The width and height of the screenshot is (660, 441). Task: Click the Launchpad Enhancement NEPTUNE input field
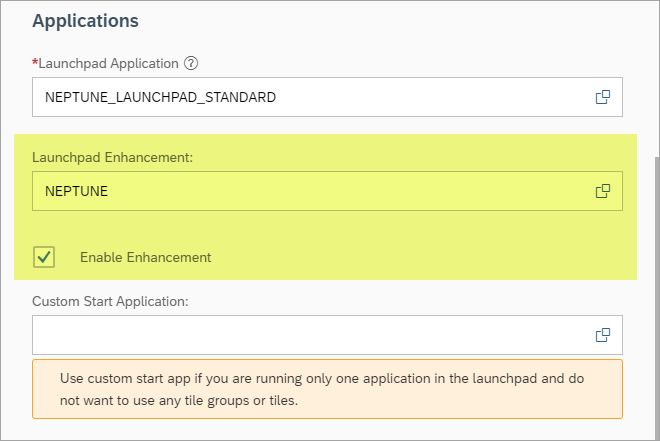click(x=327, y=191)
